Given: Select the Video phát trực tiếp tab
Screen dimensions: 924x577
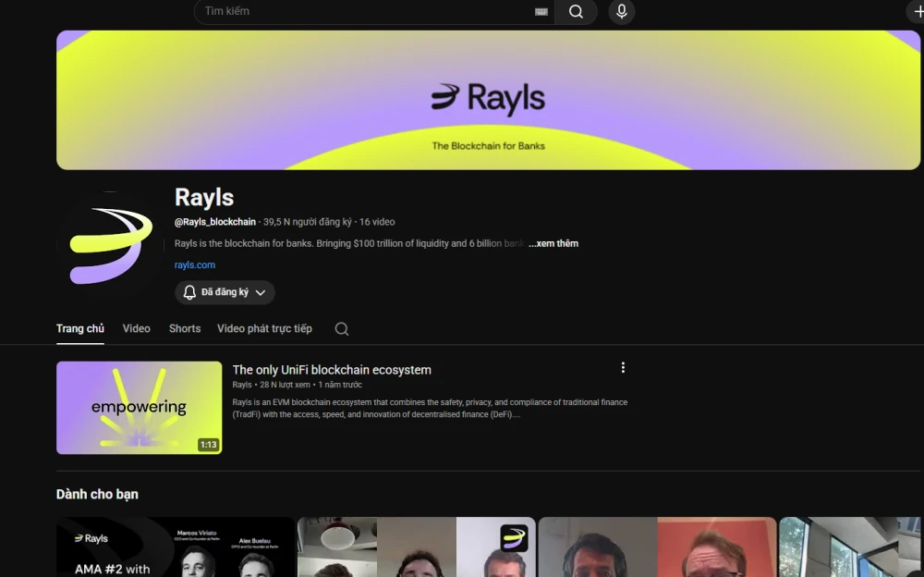Looking at the screenshot, I should (x=264, y=328).
